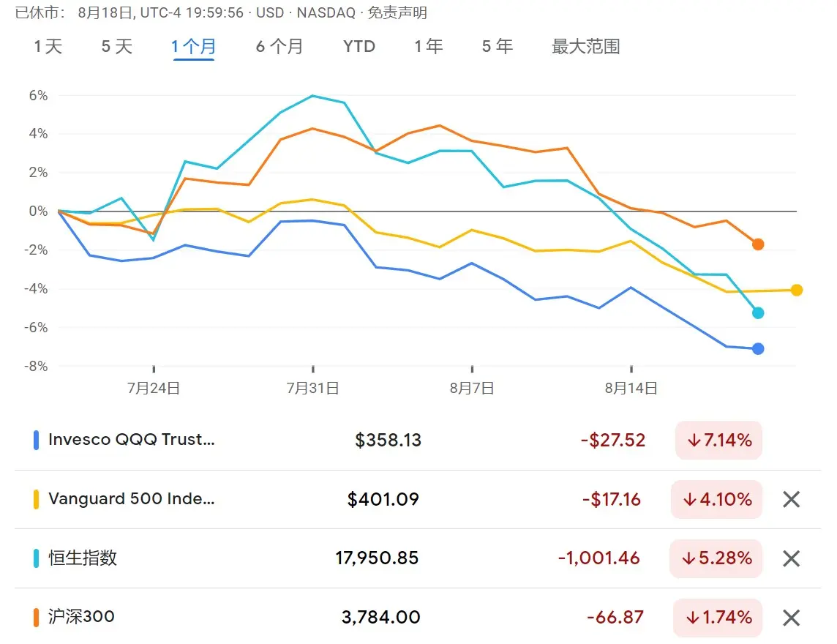The image size is (837, 644).
Task: Remove 沪深300 comparison with X icon
Action: [791, 618]
